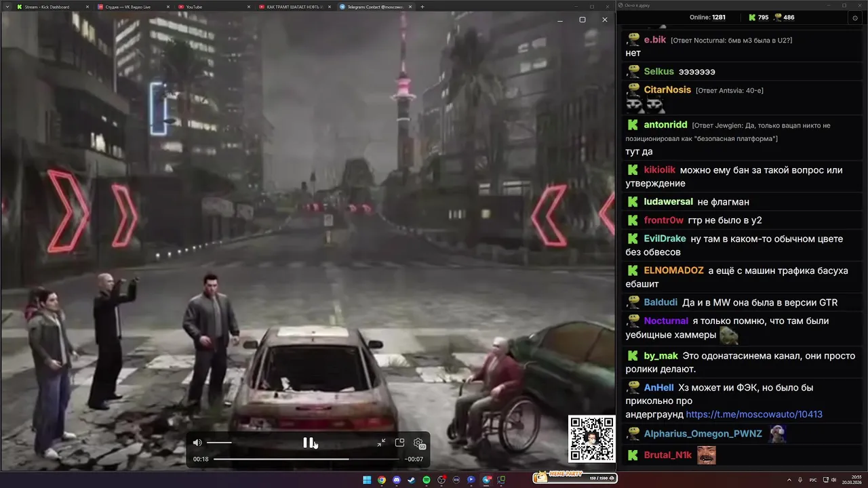Enable picture-in-picture mode icon
This screenshot has height=488, width=868.
(399, 443)
